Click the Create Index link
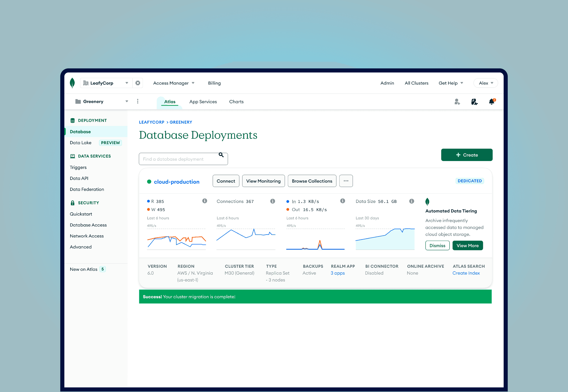This screenshot has width=568, height=392. (466, 273)
